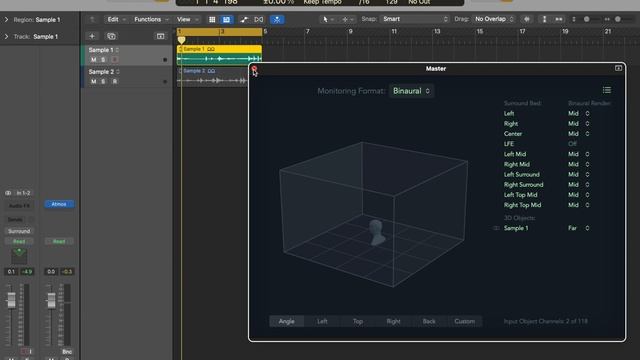Click the Audio FX slot
The width and height of the screenshot is (640, 360).
coord(19,206)
